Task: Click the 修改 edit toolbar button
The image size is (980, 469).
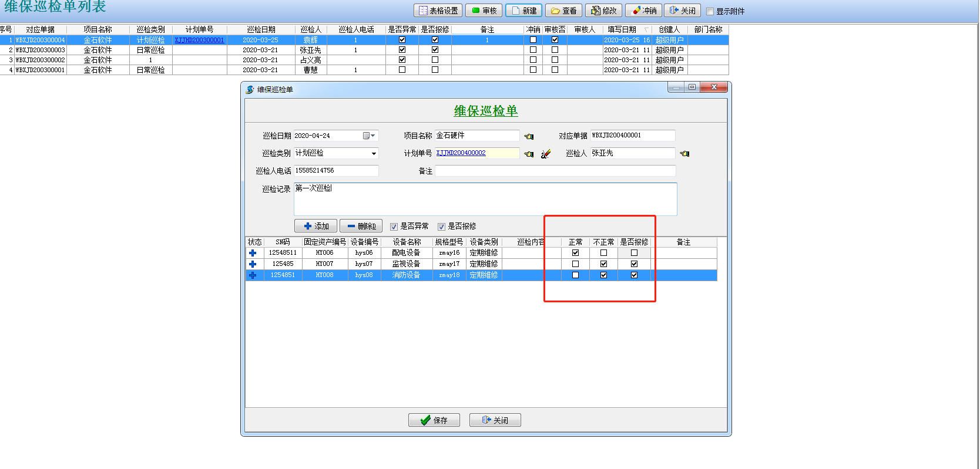Action: pos(603,11)
